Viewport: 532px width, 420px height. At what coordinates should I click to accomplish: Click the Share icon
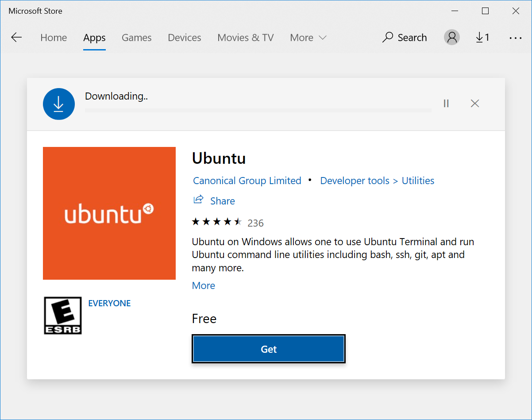[x=198, y=200]
